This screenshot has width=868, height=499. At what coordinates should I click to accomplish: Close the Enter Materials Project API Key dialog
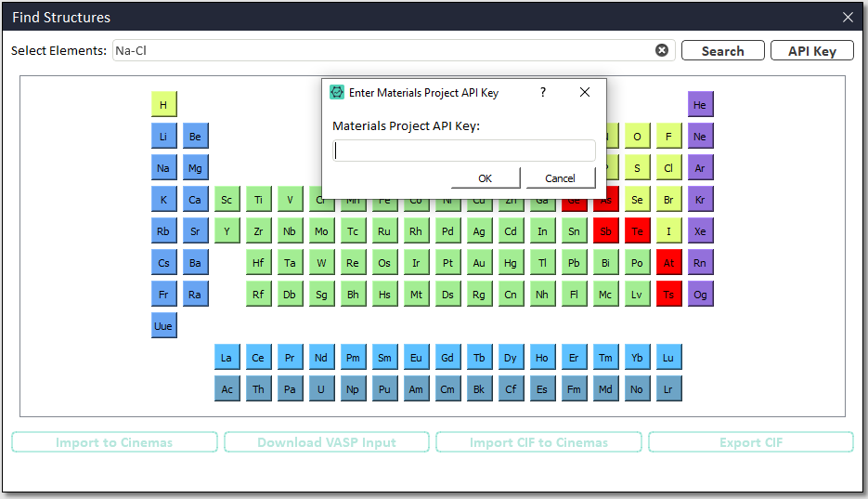point(585,92)
